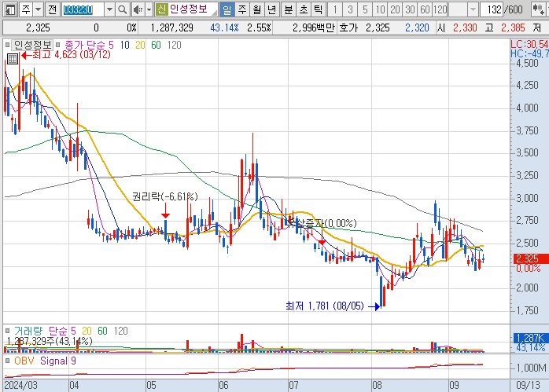Click the red current price tag 2,325
Screen dimensions: 549x392
tap(530, 258)
